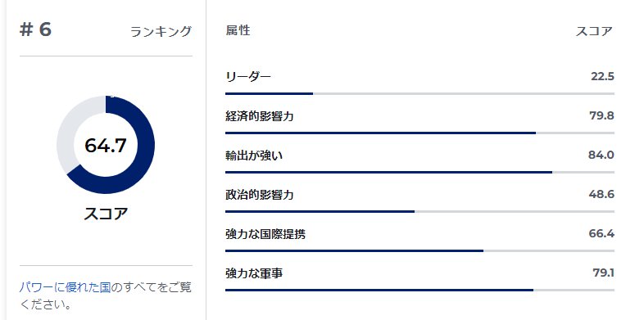
Task: Select the 強力な軍事 attribute label
Action: pos(254,273)
